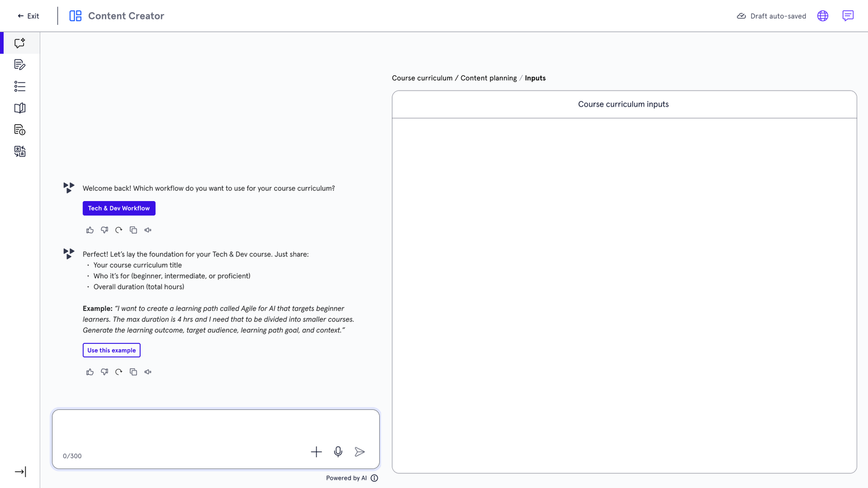The image size is (868, 488).
Task: Open the AI chat sidebar icon
Action: tap(20, 43)
